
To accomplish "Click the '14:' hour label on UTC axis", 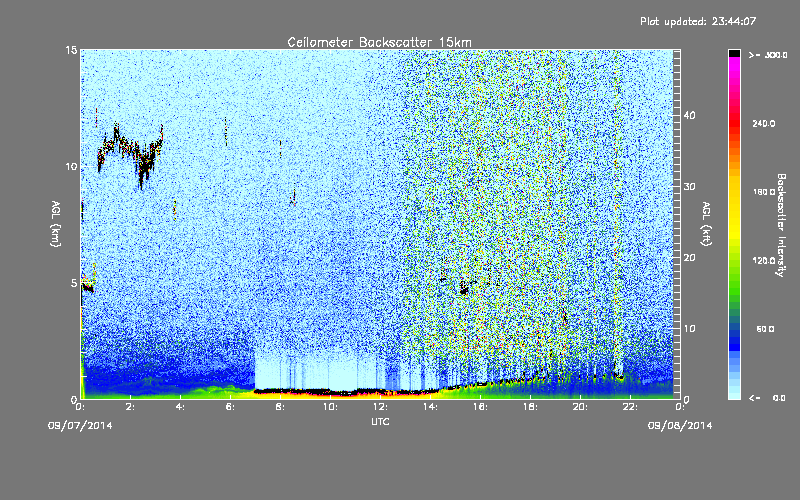I will pos(430,407).
